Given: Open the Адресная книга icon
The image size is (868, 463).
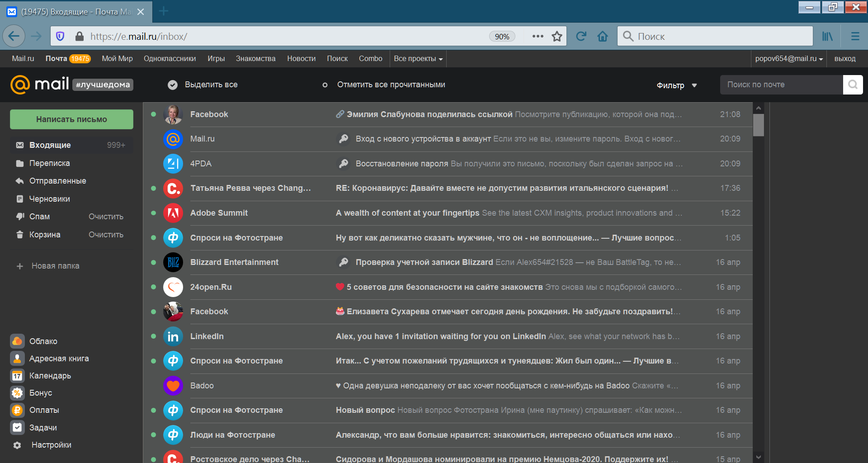Looking at the screenshot, I should tap(17, 358).
